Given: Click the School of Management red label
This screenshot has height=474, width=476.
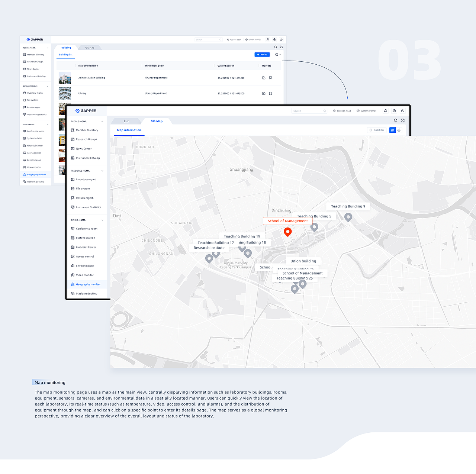Looking at the screenshot, I should click(x=287, y=221).
